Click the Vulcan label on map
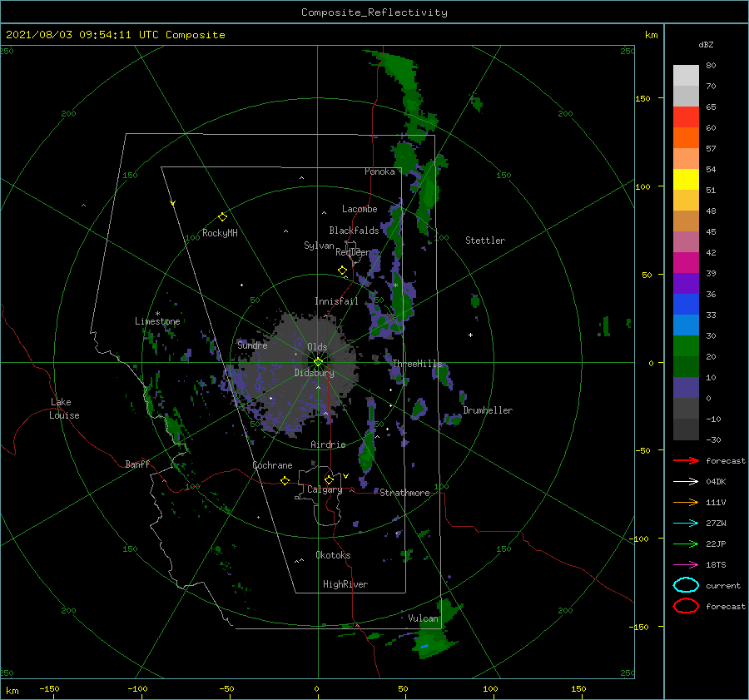The image size is (749, 700). coord(423,618)
